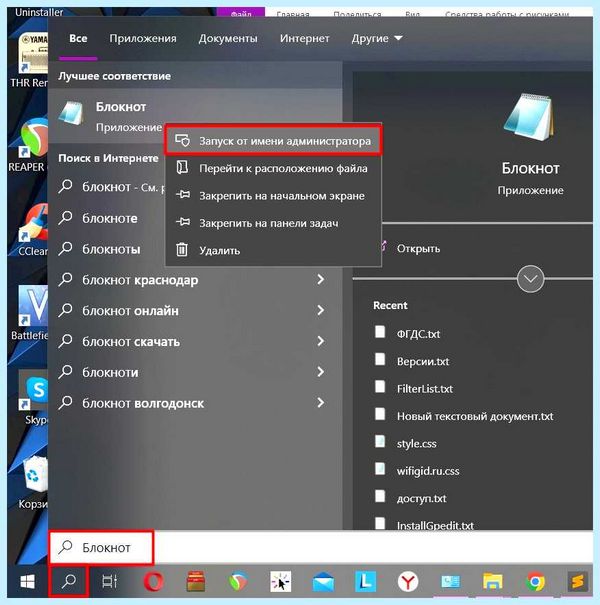Click the large Notepad icon in preview pane
The image size is (600, 605).
[529, 117]
